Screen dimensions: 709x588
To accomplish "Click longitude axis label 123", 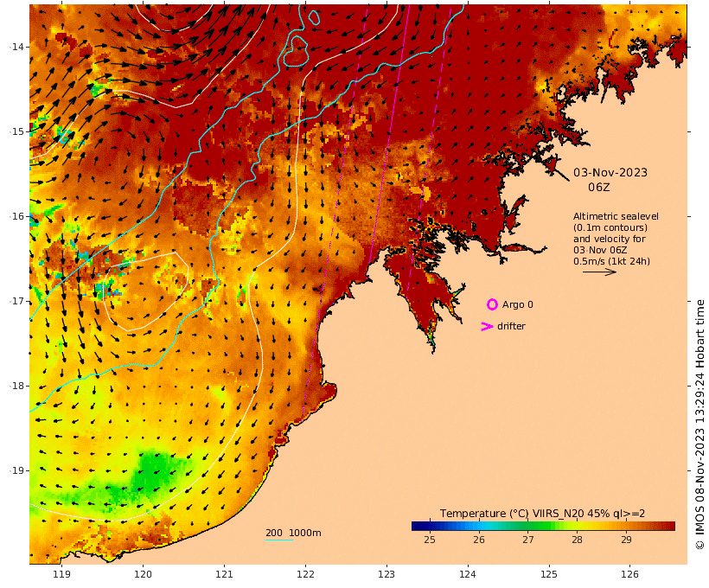I will [386, 574].
